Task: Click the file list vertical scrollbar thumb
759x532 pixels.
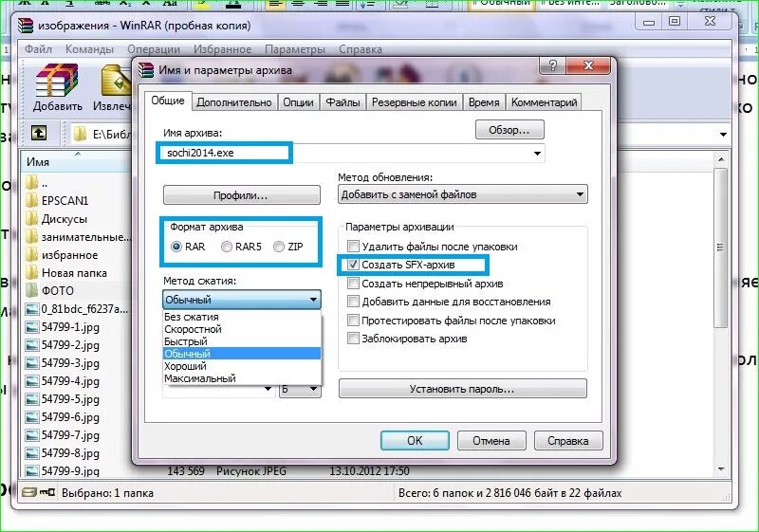Action: click(721, 248)
